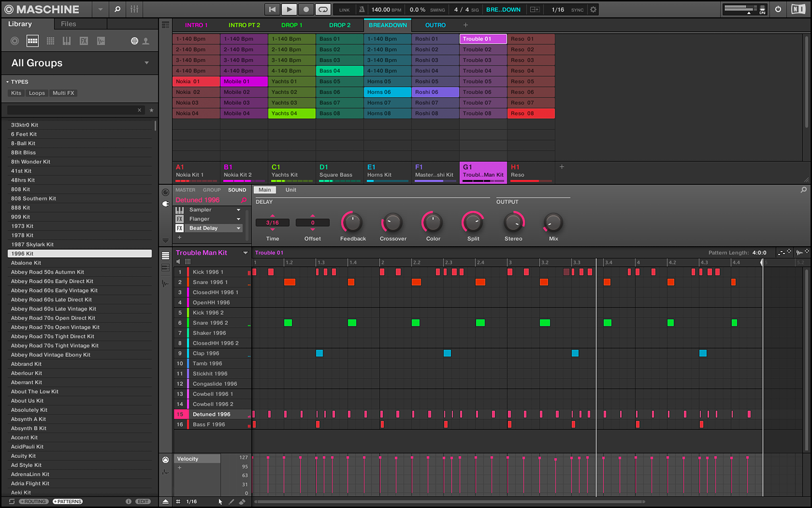Viewport: 812px width, 508px height.
Task: Toggle the Flanger FX bypass icon
Action: tap(179, 219)
